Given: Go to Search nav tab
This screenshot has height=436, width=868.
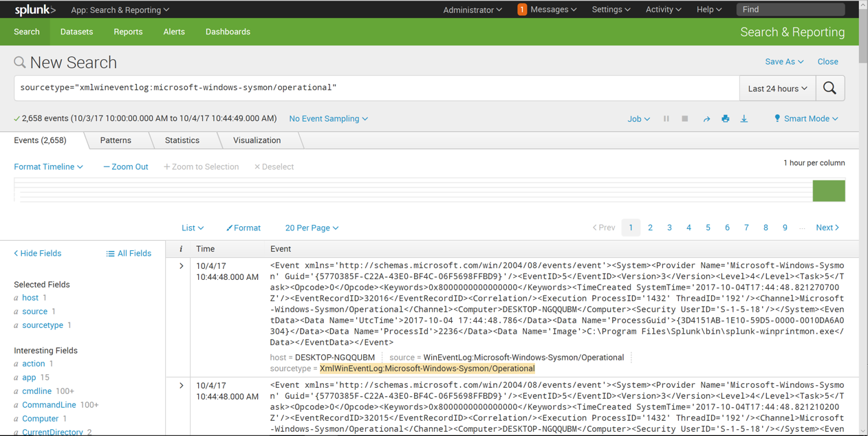Looking at the screenshot, I should coord(27,32).
